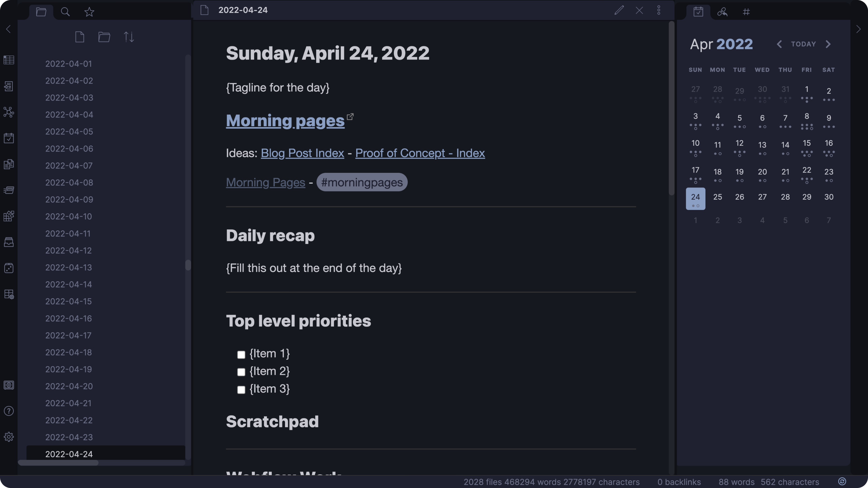
Task: Collapse the left sidebar with the chevron
Action: click(8, 29)
